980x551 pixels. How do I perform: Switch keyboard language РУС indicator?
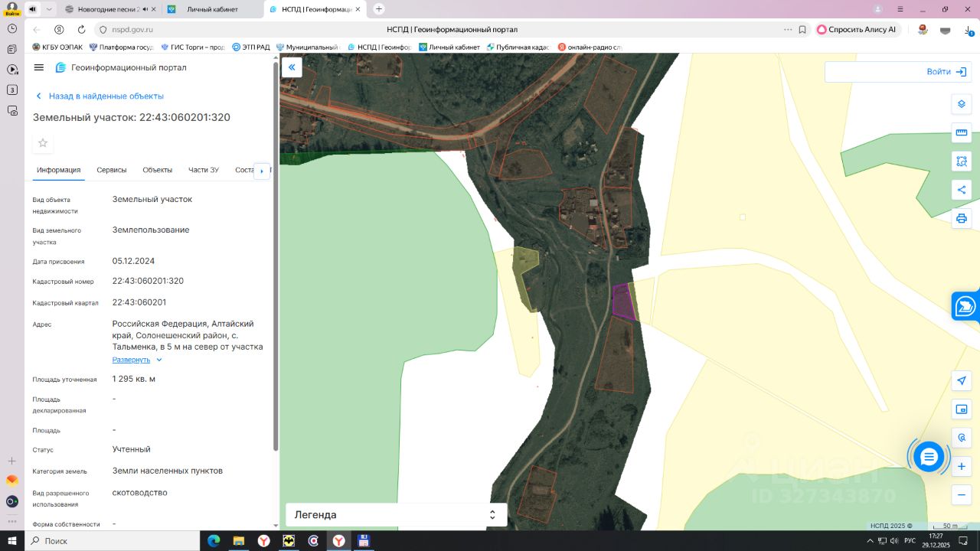click(x=910, y=541)
